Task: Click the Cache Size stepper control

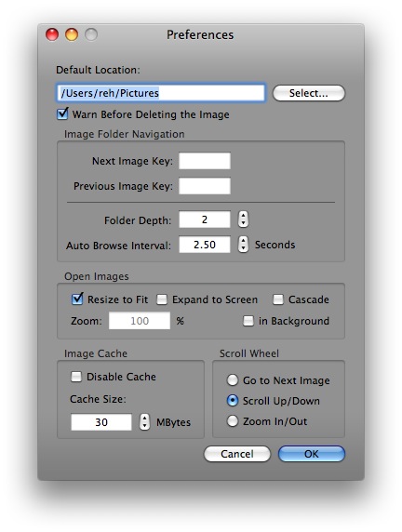Action: 144,422
